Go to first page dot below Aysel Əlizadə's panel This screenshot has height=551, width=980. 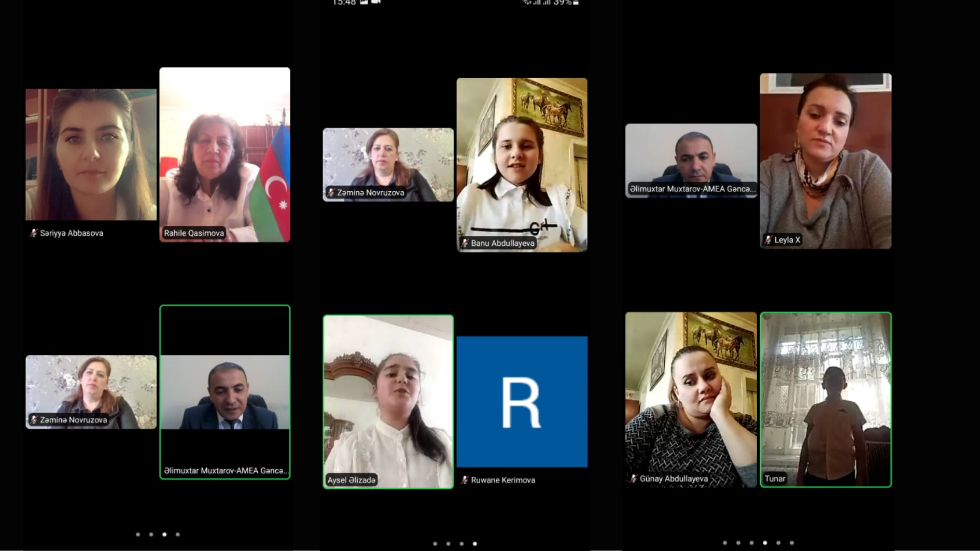[435, 544]
